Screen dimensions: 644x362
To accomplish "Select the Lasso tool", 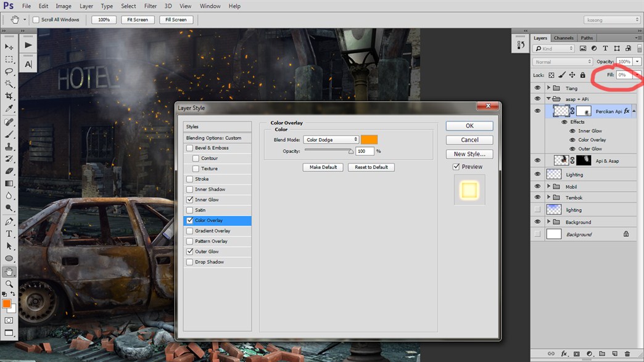I will click(9, 72).
